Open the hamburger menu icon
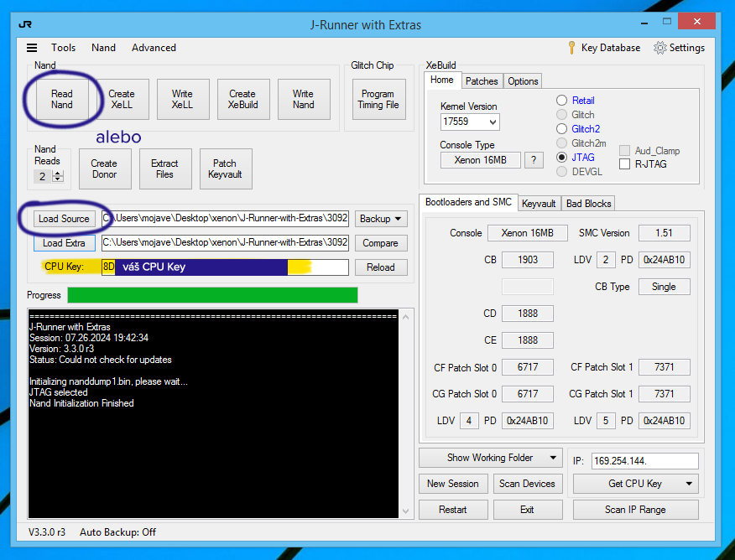 tap(31, 48)
